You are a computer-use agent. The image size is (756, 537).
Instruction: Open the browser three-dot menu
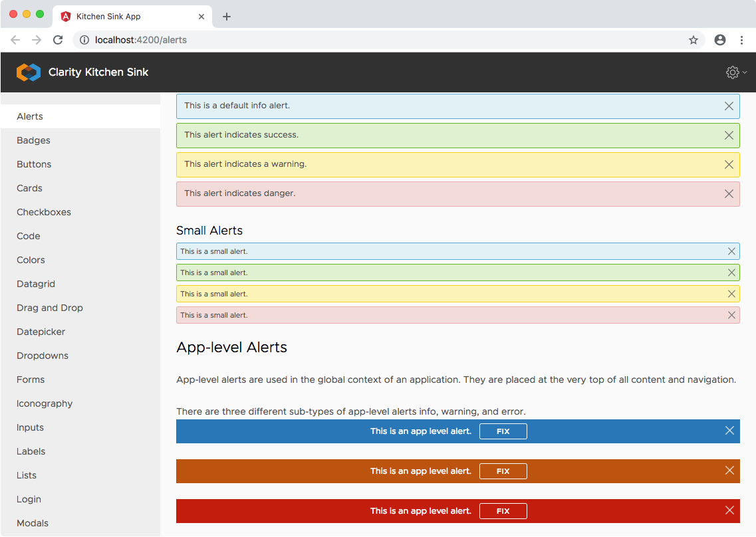click(741, 40)
